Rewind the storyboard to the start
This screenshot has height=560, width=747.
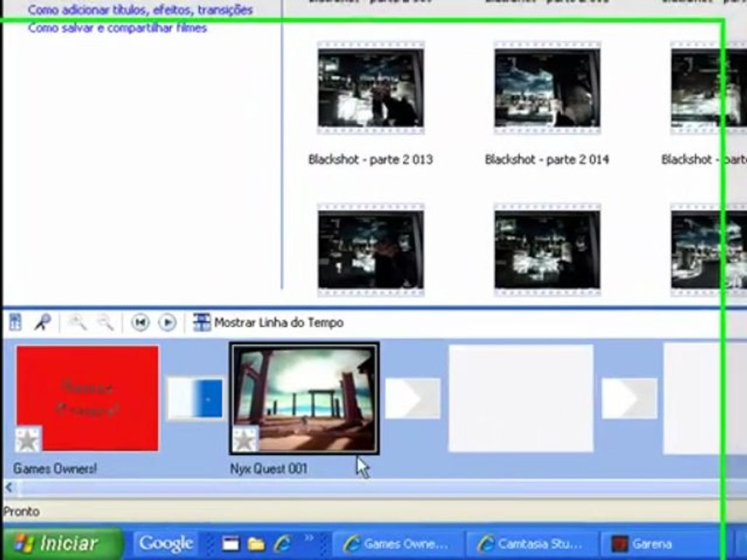(140, 322)
